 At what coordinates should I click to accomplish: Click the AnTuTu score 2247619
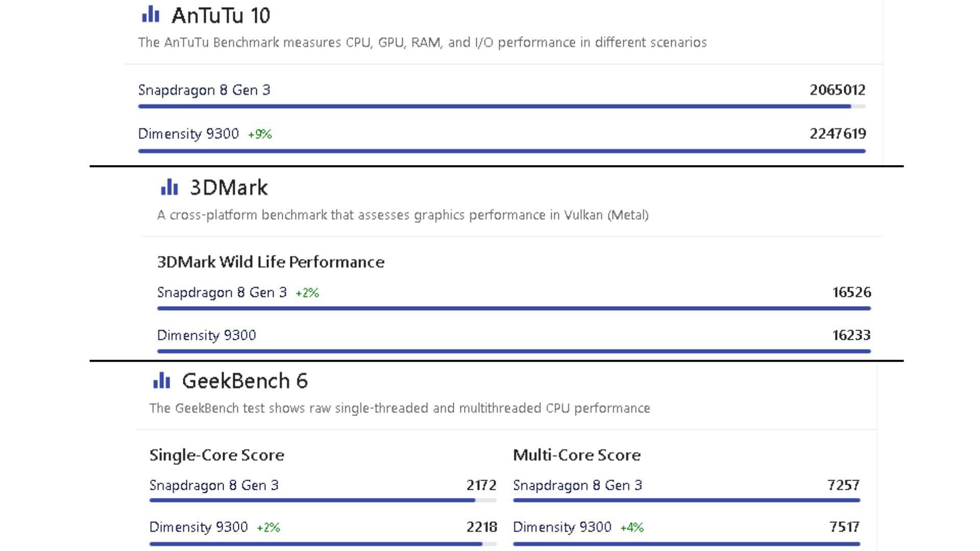pos(837,134)
